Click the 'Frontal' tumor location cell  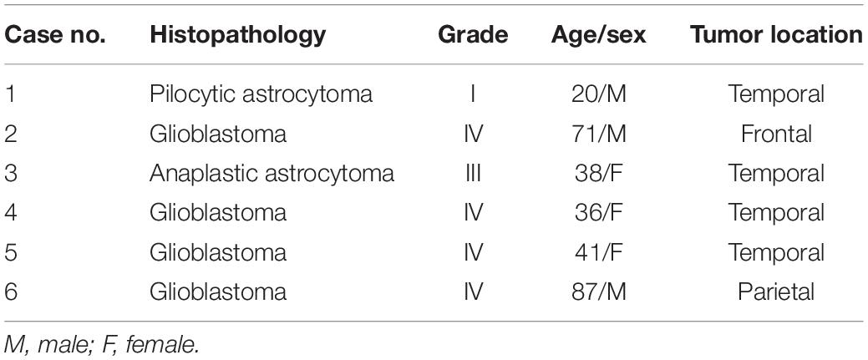(x=776, y=134)
